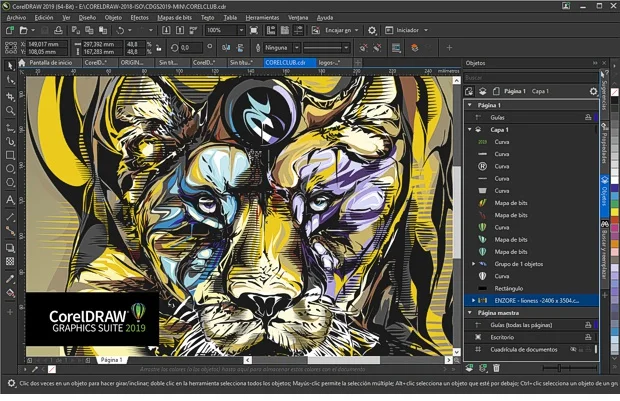Click the Buscar search field in Objetos

coord(530,78)
